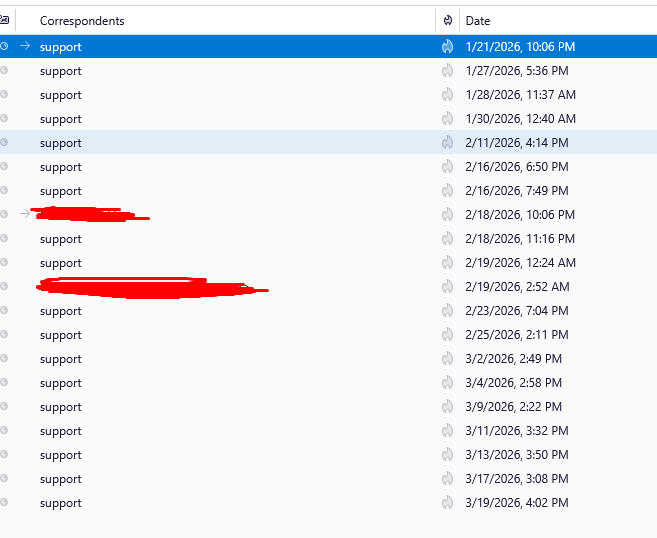Image resolution: width=657 pixels, height=538 pixels.
Task: Select message dated 3/2/2026, 2:49 PM
Action: click(328, 359)
